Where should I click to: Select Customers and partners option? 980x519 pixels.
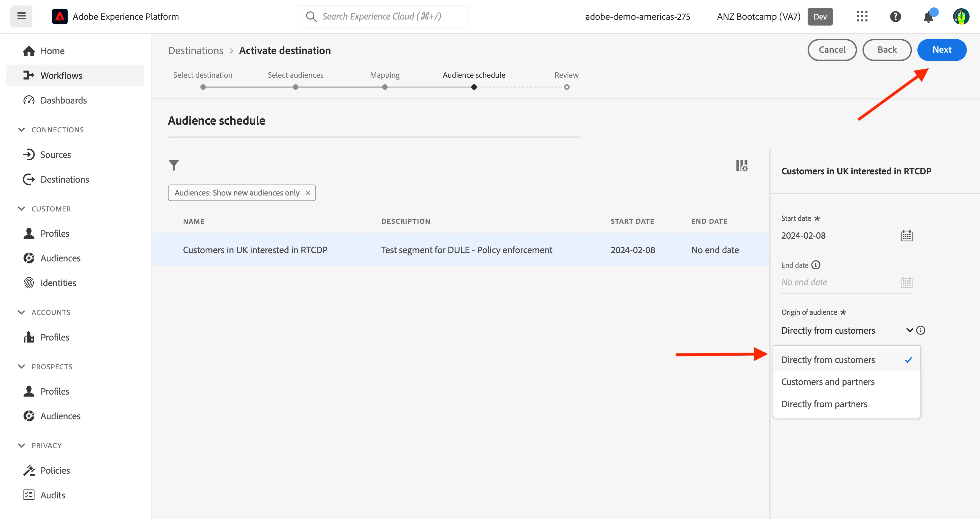tap(847, 382)
